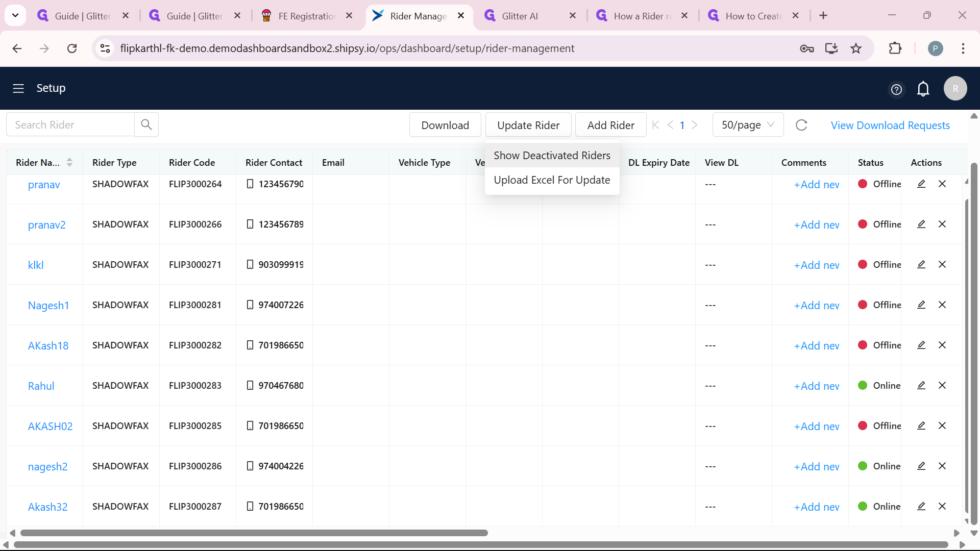Viewport: 980px width, 551px height.
Task: Switch to How to Create tab
Action: pos(753,16)
